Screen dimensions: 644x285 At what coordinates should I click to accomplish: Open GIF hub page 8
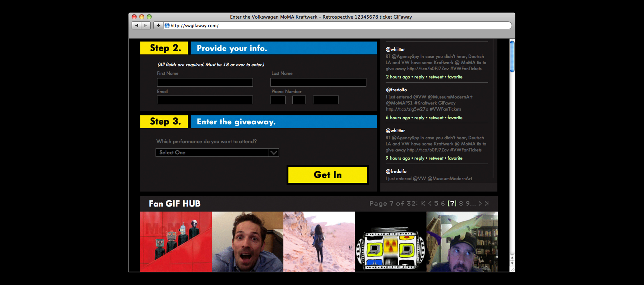pos(461,203)
